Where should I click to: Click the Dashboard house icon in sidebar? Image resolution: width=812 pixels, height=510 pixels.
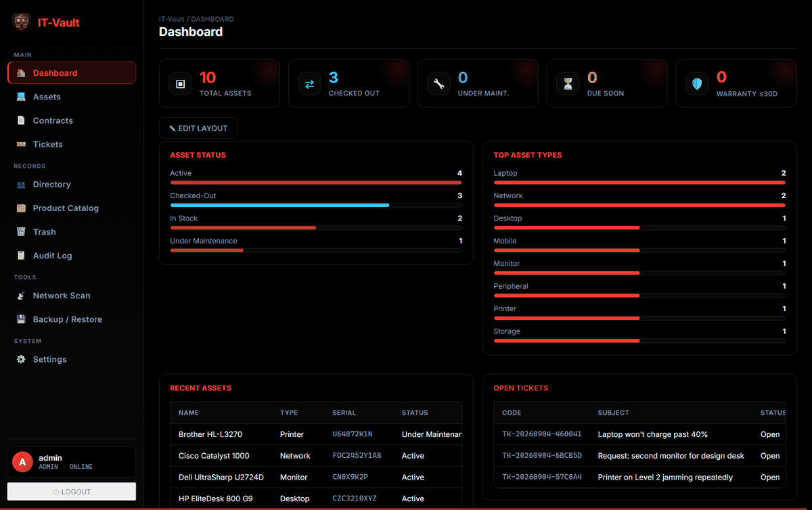tap(21, 73)
